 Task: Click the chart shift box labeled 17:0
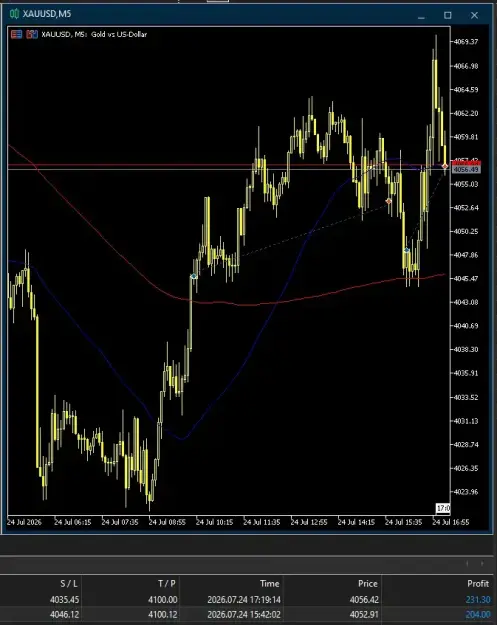click(443, 508)
